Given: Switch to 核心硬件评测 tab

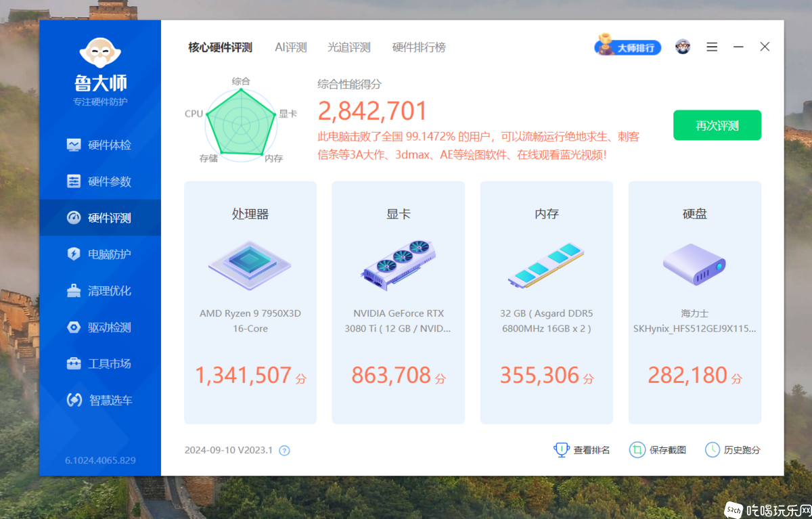Looking at the screenshot, I should click(220, 47).
